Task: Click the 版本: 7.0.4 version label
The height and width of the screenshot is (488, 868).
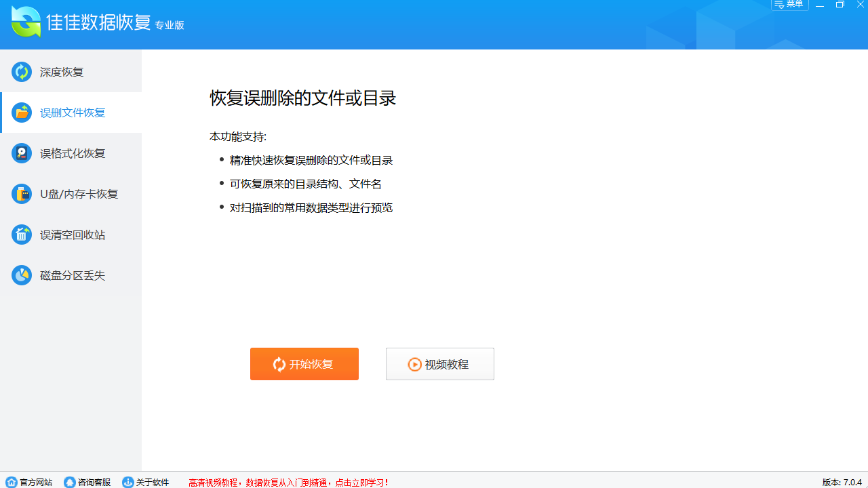Action: point(842,482)
